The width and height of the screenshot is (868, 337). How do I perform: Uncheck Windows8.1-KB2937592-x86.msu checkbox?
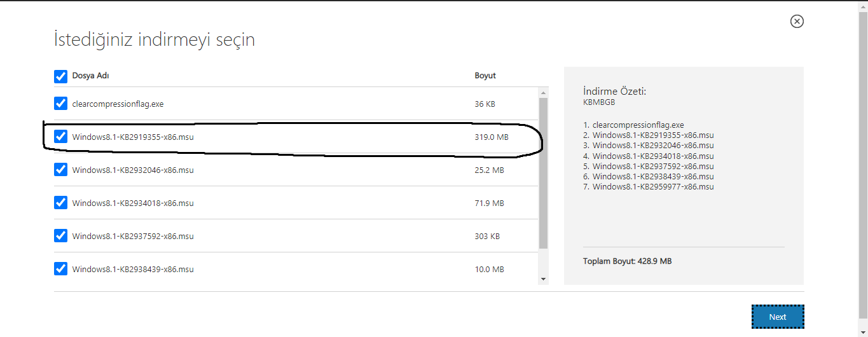(60, 236)
